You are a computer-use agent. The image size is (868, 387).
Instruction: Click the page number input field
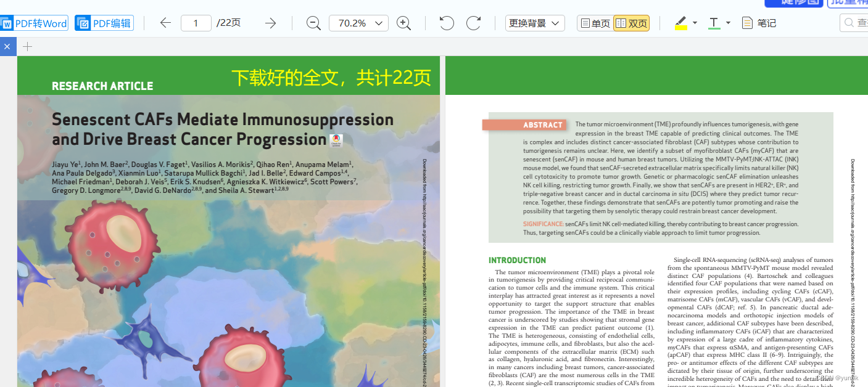[196, 23]
